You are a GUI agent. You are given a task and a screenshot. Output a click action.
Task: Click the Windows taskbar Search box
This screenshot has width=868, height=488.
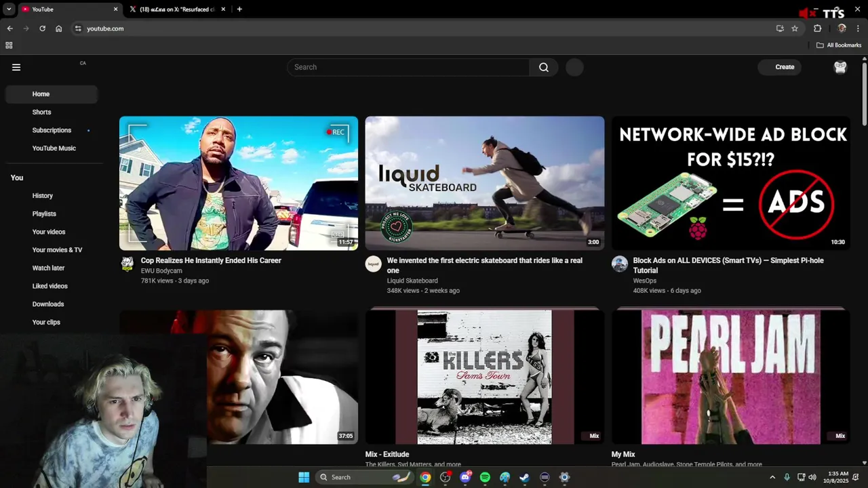tap(364, 477)
